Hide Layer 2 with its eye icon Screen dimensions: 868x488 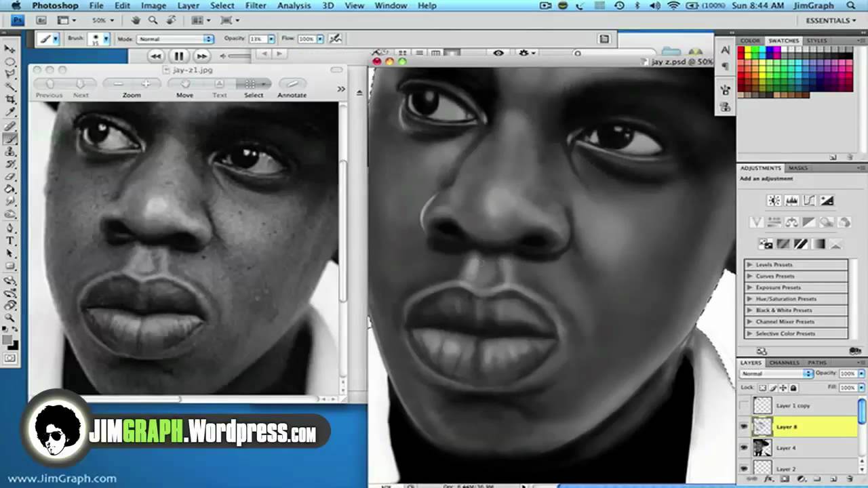pos(745,468)
